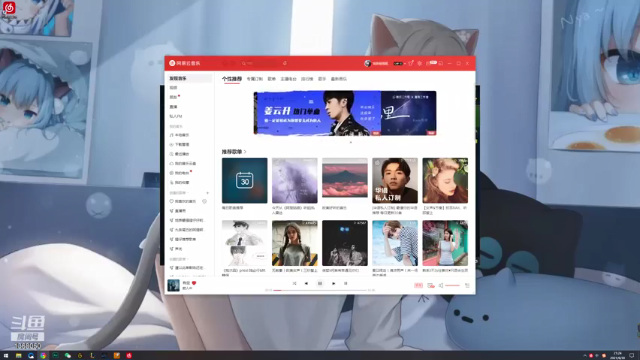Open the Daily Song Recommendations calendar card
Viewport: 640px width, 360px height.
244,180
